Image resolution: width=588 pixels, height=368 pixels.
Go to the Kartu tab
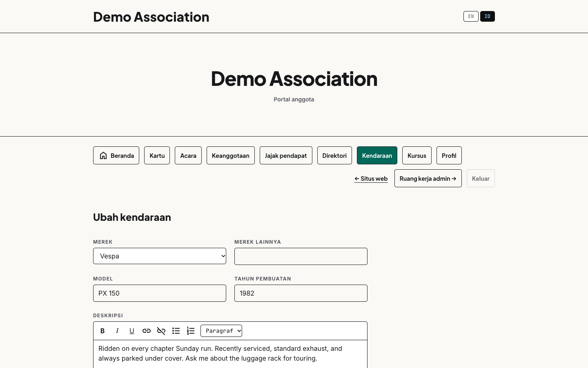point(157,155)
